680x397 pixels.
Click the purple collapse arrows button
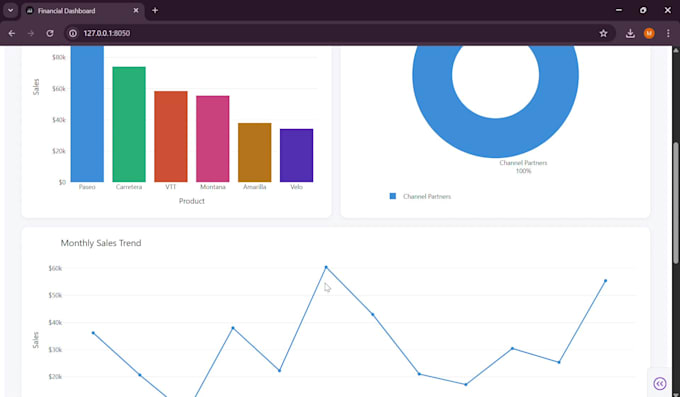[660, 384]
